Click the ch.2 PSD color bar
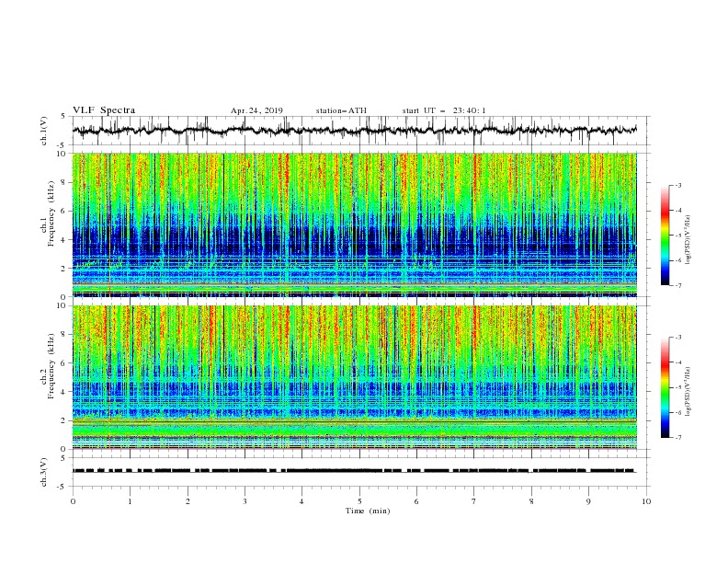Viewport: 728px width, 563px height. click(665, 387)
